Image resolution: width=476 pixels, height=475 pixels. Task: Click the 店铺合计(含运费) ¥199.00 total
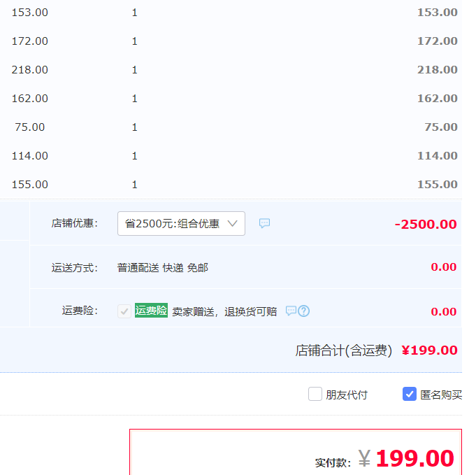[376, 350]
